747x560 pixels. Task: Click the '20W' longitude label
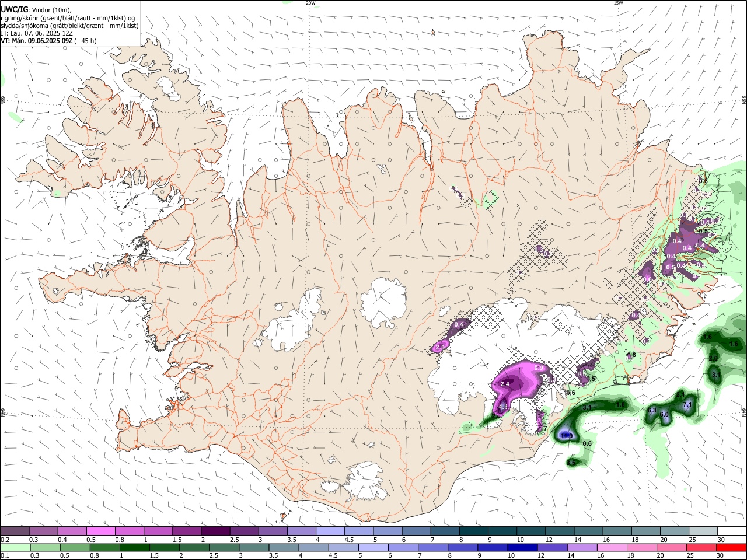click(x=310, y=3)
